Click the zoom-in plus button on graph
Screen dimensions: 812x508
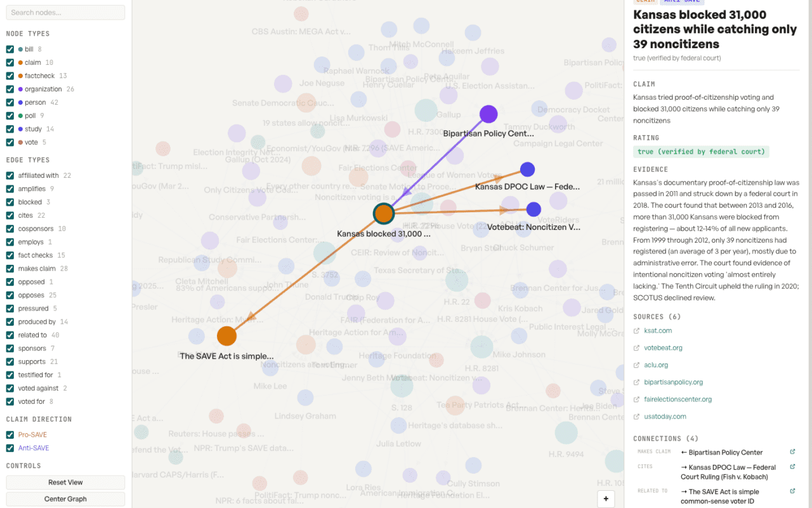[606, 499]
